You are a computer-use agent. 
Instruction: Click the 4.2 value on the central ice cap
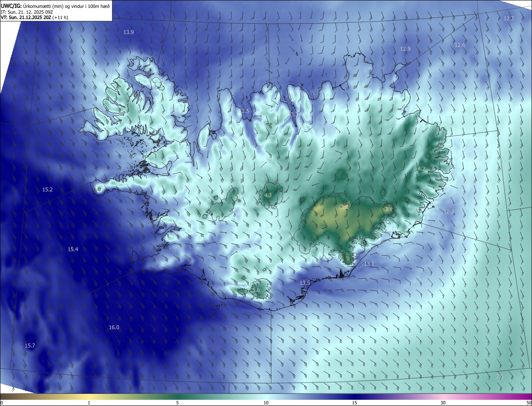268,195
